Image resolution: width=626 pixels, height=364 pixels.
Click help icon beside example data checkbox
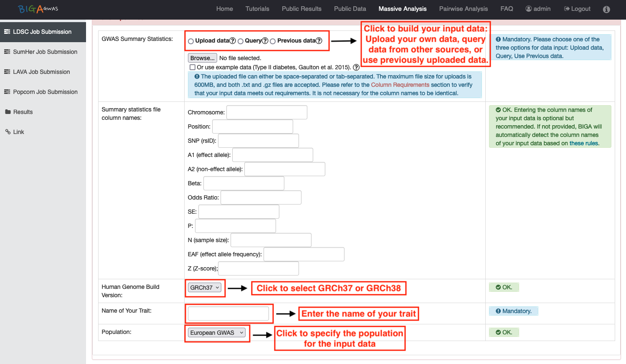[356, 67]
